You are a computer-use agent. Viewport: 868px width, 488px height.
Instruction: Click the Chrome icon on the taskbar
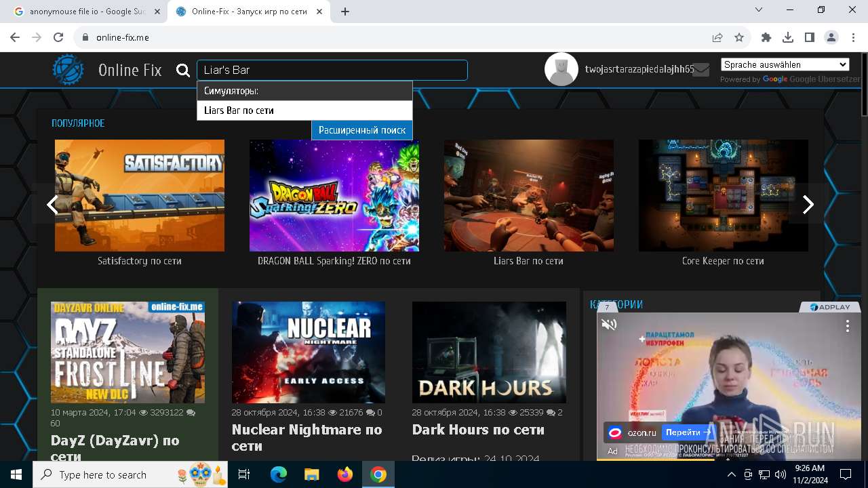click(x=378, y=474)
